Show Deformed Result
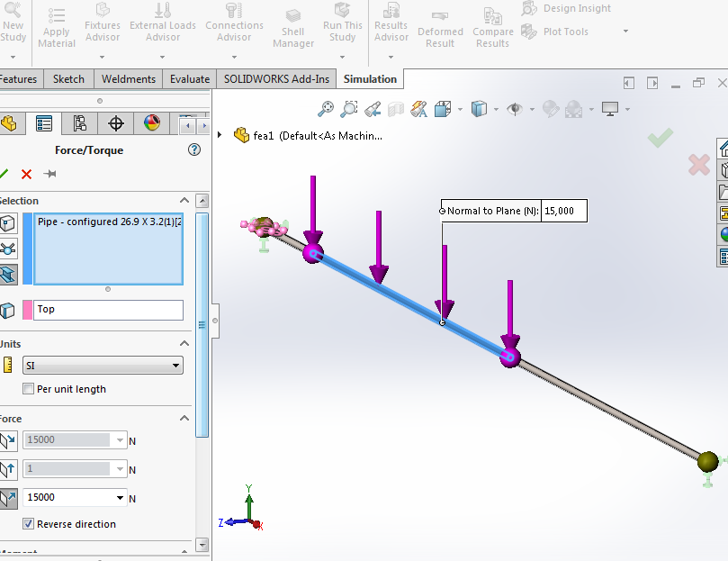Screen dimensions: 728x561 pos(440,29)
